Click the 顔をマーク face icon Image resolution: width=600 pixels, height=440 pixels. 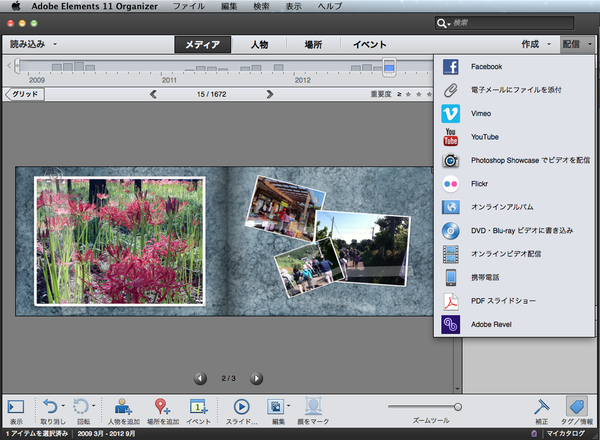[313, 406]
